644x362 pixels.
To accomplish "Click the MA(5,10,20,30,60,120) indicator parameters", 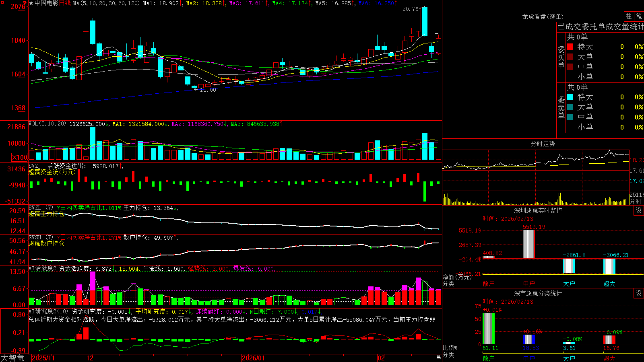I will tap(106, 3).
